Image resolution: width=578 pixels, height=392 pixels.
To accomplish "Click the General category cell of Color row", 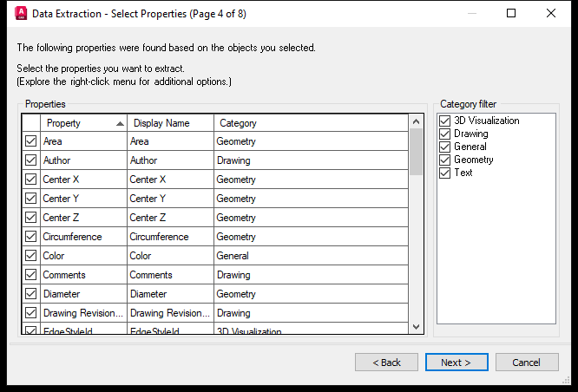I will click(x=311, y=256).
